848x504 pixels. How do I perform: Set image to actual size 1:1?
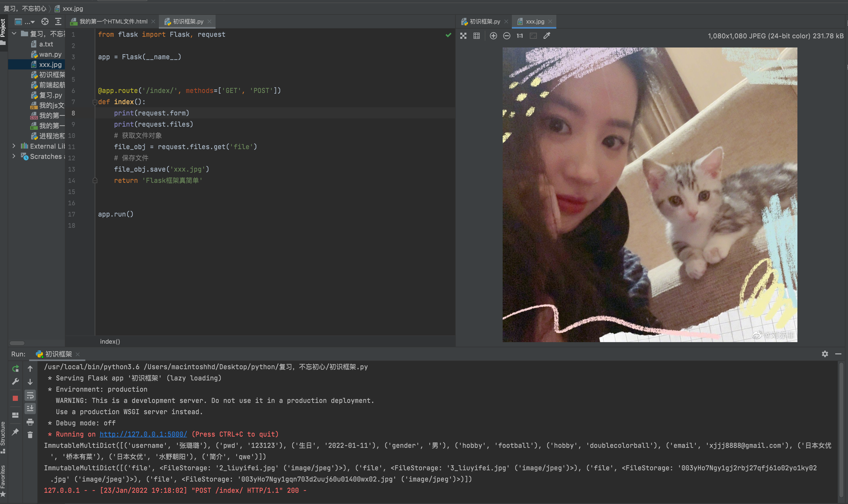[520, 36]
